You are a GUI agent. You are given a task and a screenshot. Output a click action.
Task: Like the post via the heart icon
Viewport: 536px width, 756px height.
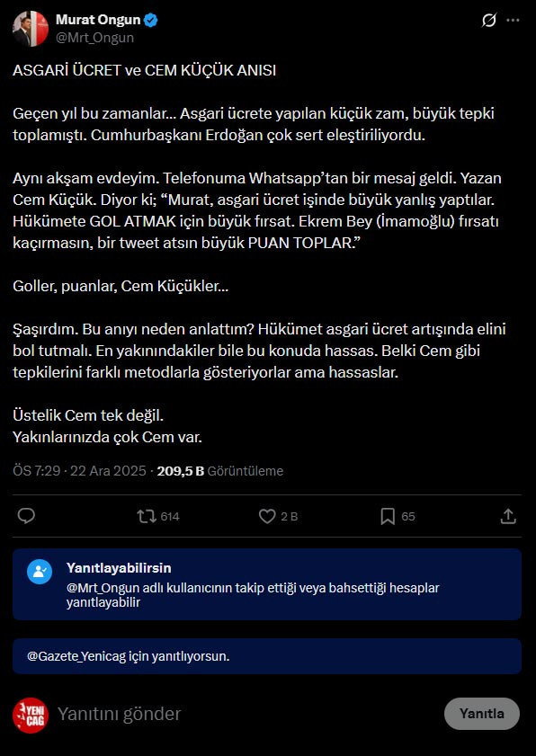point(267,514)
